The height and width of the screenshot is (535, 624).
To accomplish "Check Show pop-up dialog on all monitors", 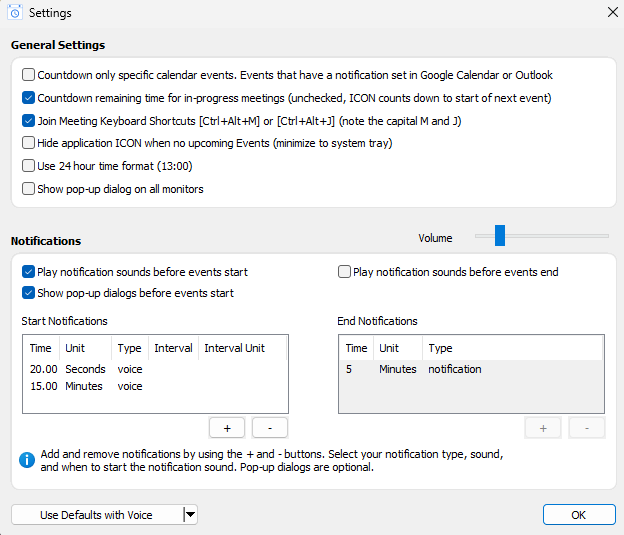I will click(x=28, y=189).
